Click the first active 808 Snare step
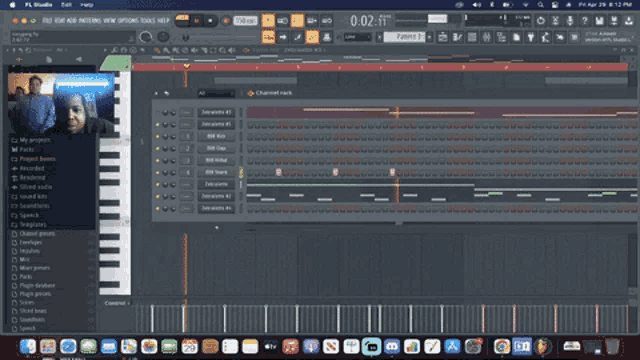 tap(278, 172)
